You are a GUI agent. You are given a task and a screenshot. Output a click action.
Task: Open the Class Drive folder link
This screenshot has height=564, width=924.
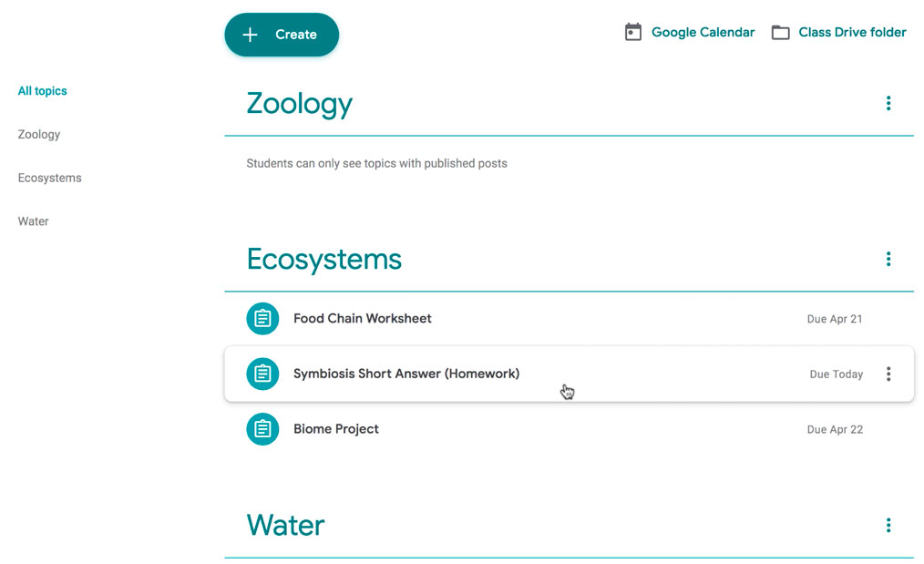(x=852, y=33)
